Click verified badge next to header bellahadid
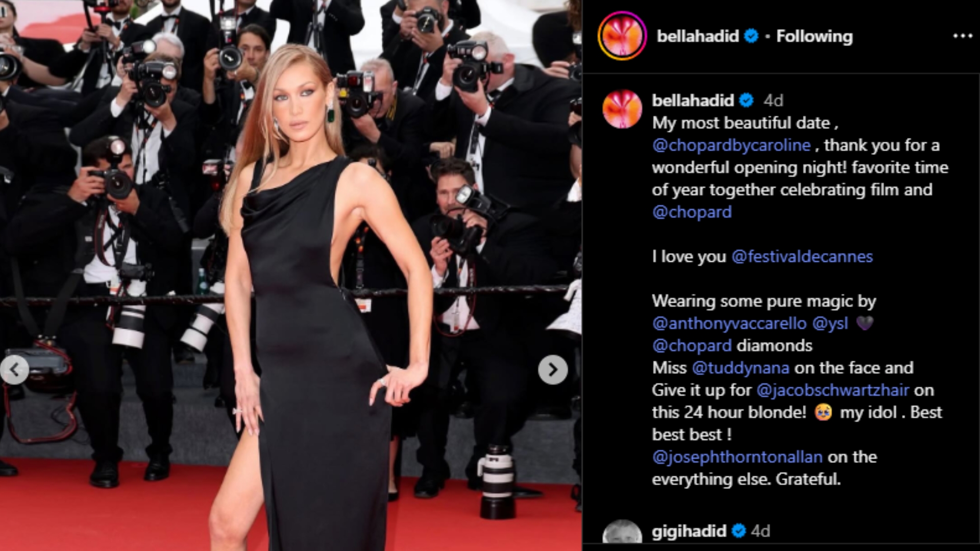The width and height of the screenshot is (980, 551). click(x=751, y=36)
